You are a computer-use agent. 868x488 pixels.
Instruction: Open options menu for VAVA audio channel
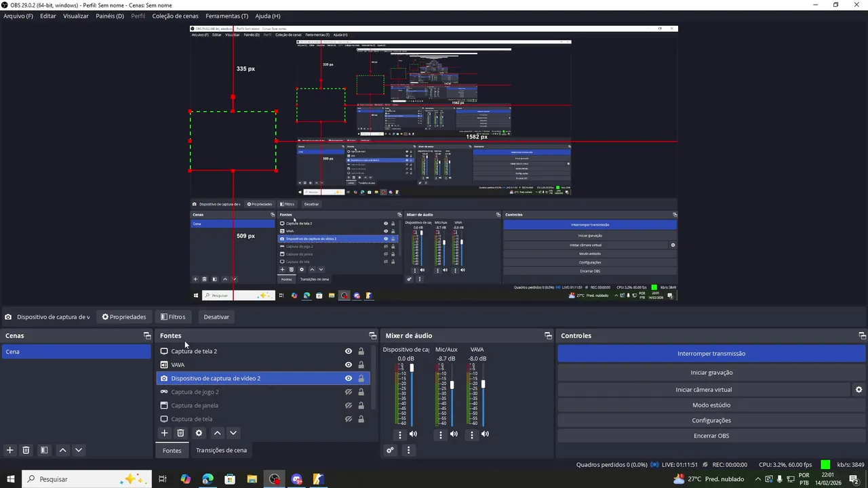472,434
